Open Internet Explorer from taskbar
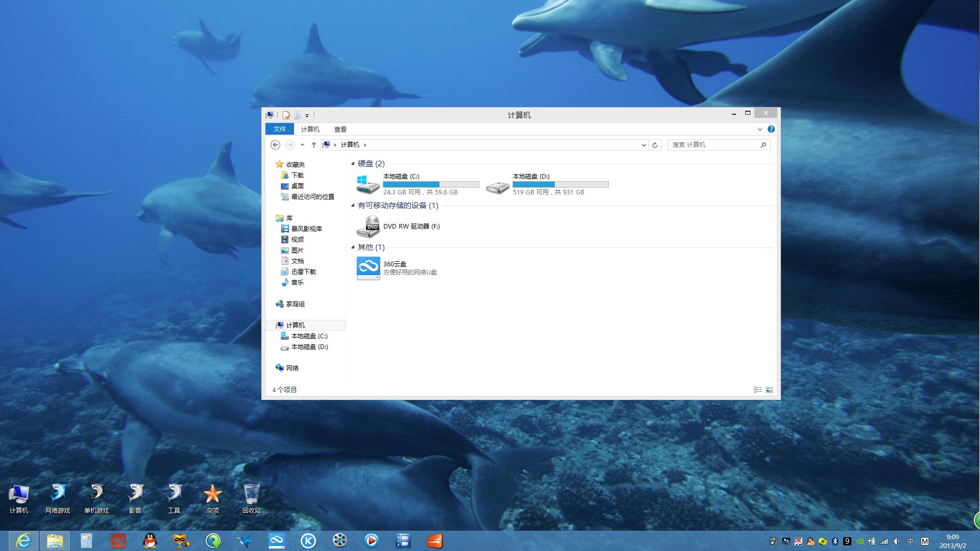Viewport: 980px width, 551px height. tap(23, 541)
